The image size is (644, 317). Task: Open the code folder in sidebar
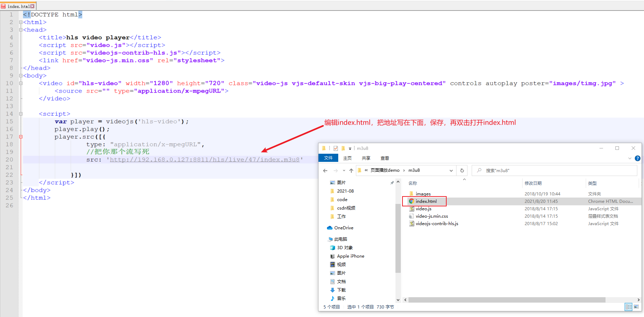point(342,199)
